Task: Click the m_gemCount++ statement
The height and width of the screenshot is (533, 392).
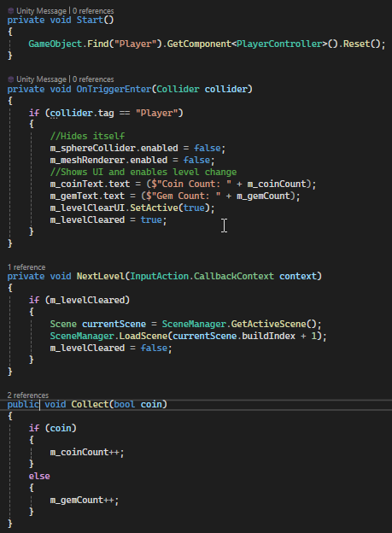Action: pos(85,500)
